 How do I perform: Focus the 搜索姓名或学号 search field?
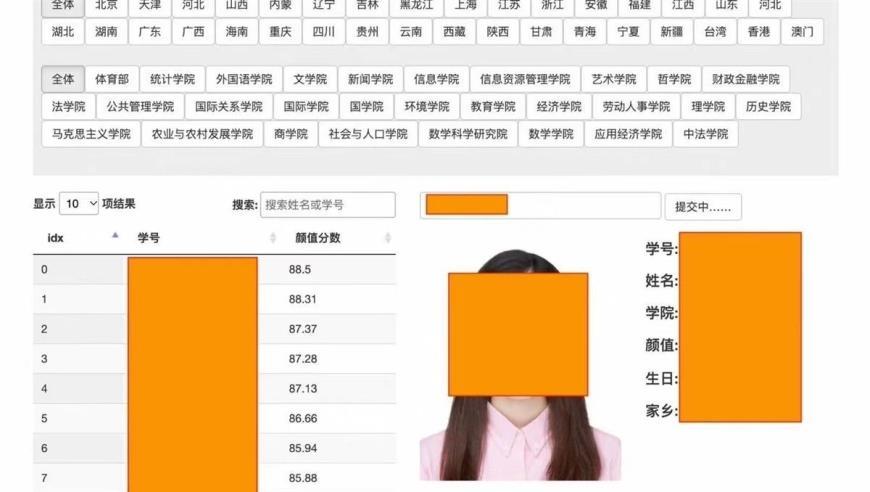(x=328, y=205)
